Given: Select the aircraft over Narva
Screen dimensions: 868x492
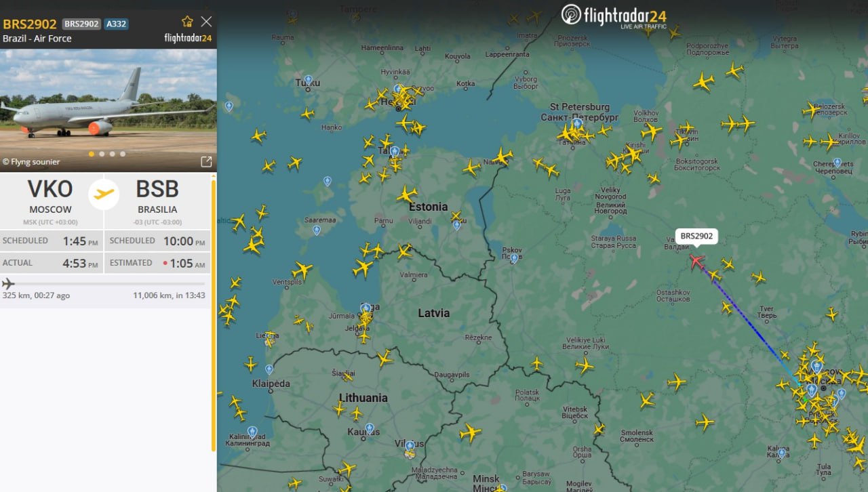Looking at the screenshot, I should coord(502,157).
